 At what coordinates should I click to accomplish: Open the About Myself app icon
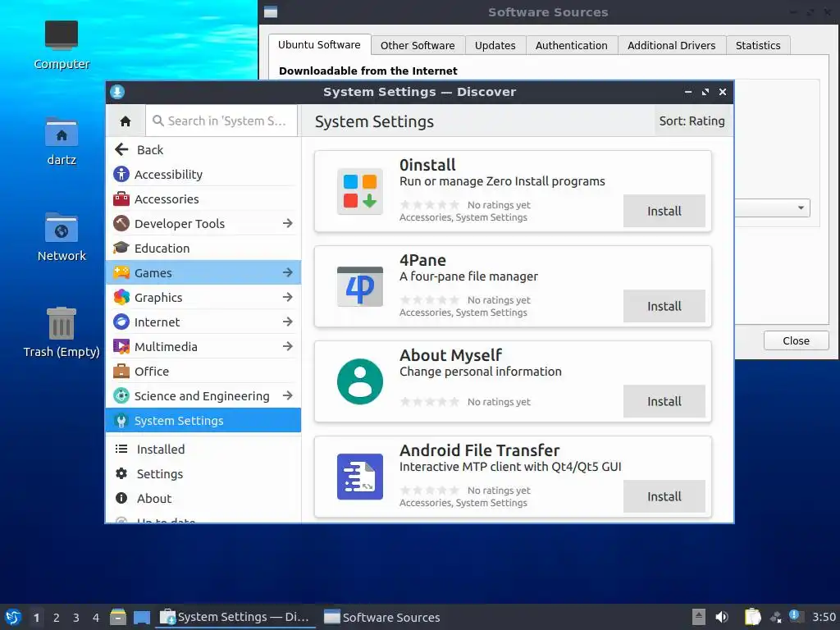(x=360, y=381)
